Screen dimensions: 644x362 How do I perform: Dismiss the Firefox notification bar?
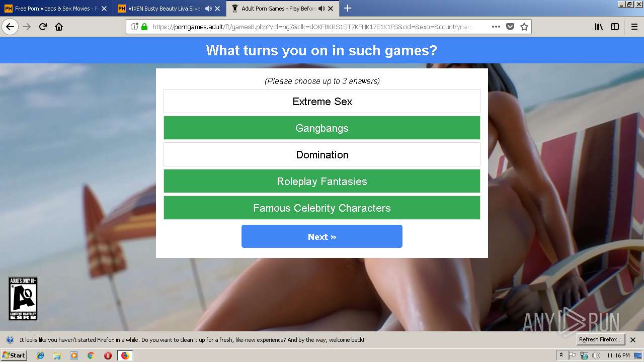pyautogui.click(x=633, y=340)
